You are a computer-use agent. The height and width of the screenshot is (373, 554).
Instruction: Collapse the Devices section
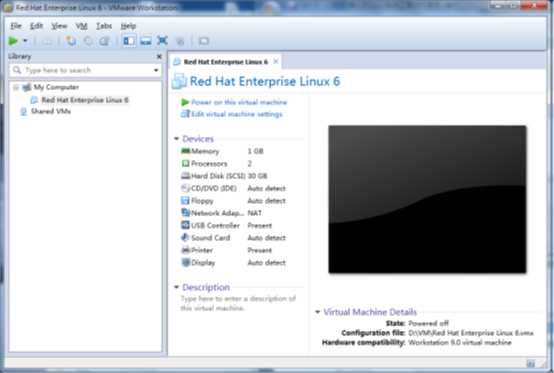pos(176,138)
